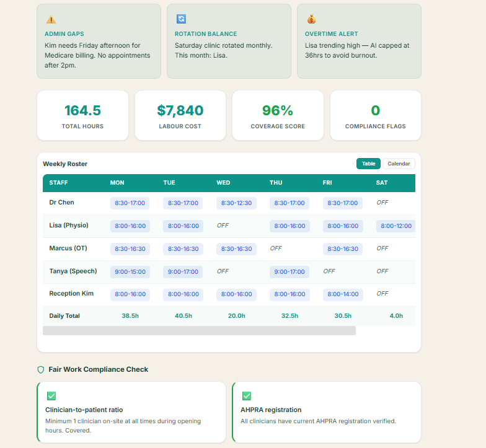Switch roster to Calendar view

coord(399,164)
